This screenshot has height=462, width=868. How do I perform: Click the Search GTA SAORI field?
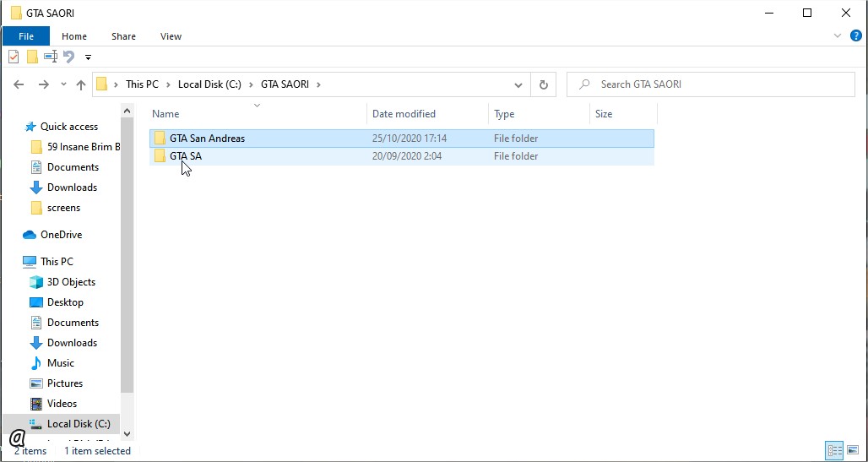click(x=711, y=84)
